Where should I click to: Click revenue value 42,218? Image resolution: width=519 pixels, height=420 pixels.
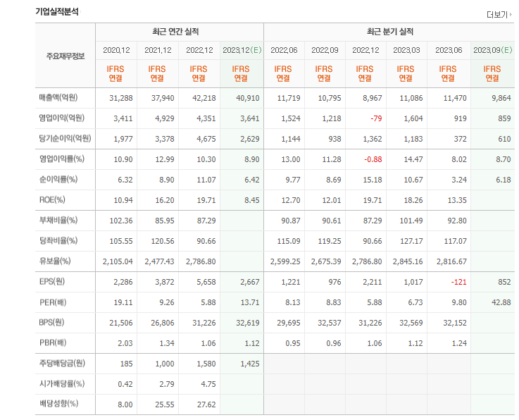pos(204,99)
